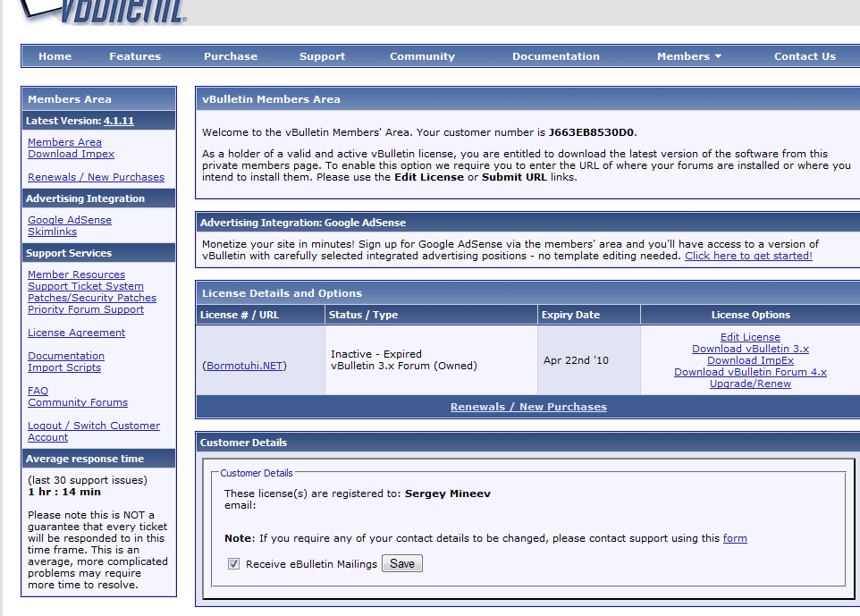Viewport: 860px width, 616px height.
Task: Open the Community Forums link
Action: [78, 402]
